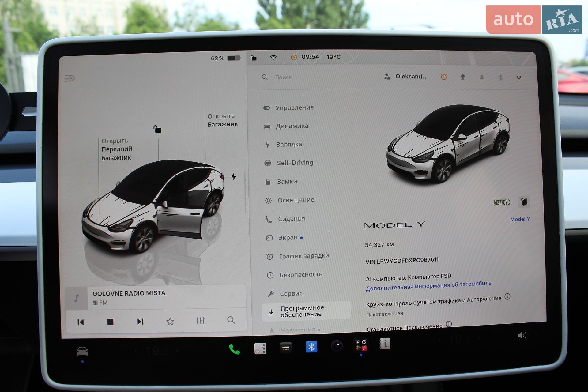This screenshot has width=588, height=392.
Task: Tap the Wi-Fi icon in top status bar
Action: [273, 57]
